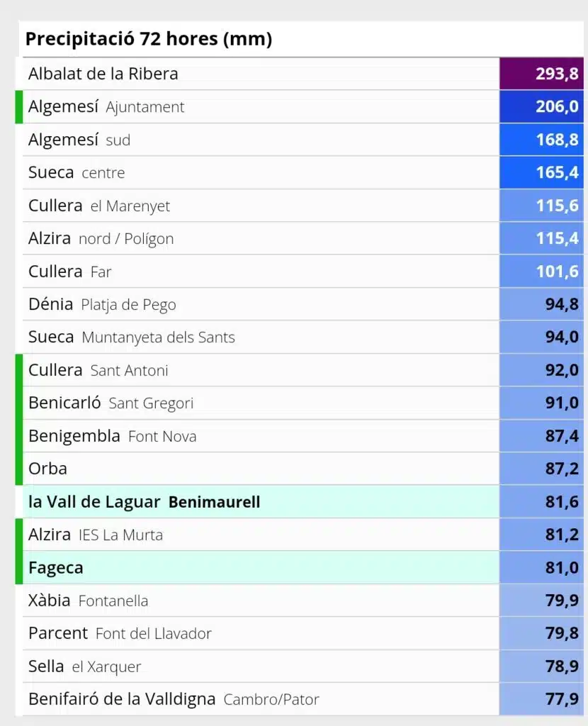This screenshot has height=726, width=588.
Task: Click the Precipitació 72 hores header
Action: (149, 39)
